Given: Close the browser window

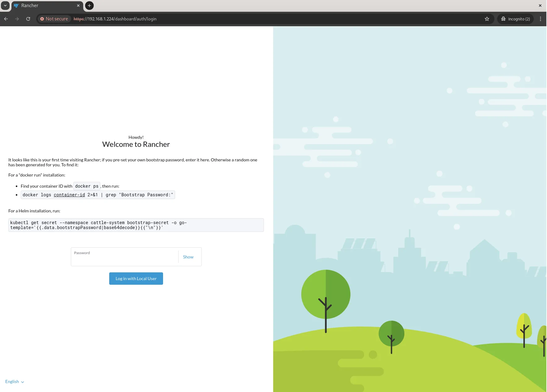Looking at the screenshot, I should [x=540, y=6].
